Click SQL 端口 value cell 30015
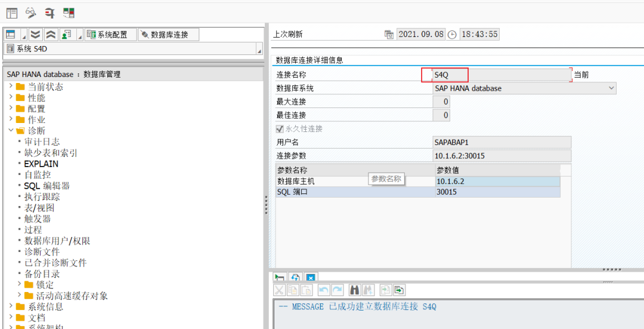This screenshot has height=329, width=644. (x=497, y=192)
